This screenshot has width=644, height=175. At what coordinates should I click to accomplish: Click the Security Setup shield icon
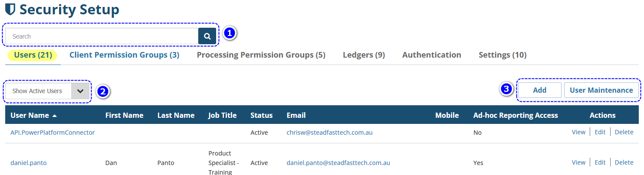[x=10, y=9]
